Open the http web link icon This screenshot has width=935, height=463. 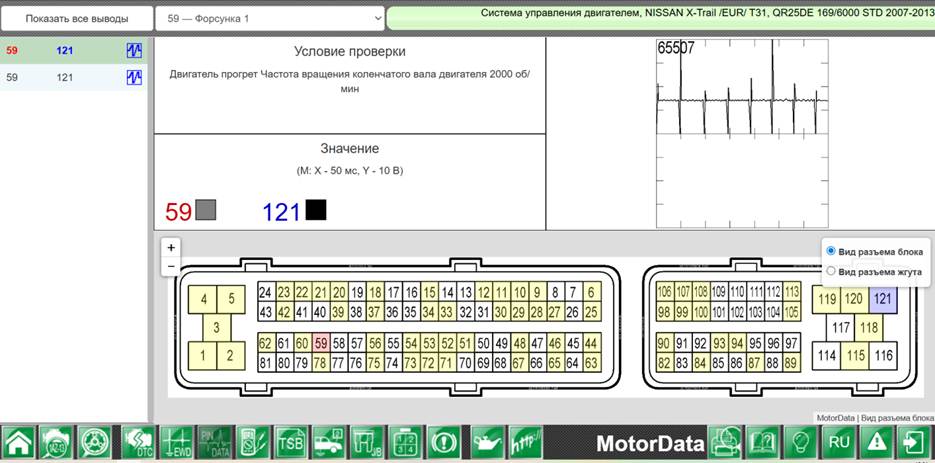[x=526, y=443]
